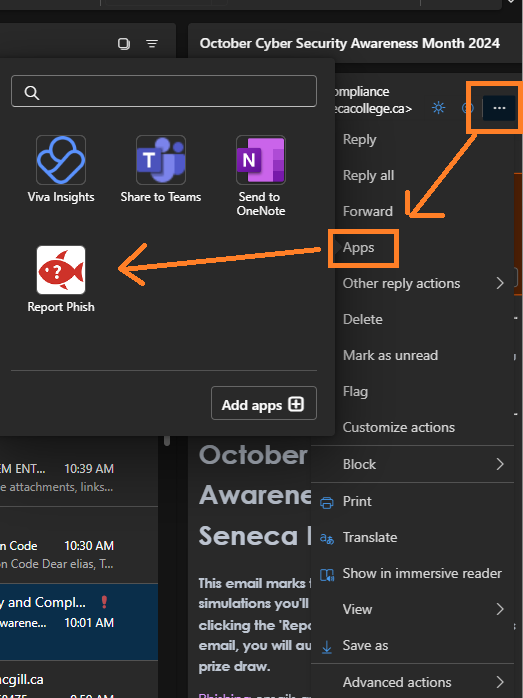Click the message list filter icon
The height and width of the screenshot is (698, 523).
tap(152, 44)
